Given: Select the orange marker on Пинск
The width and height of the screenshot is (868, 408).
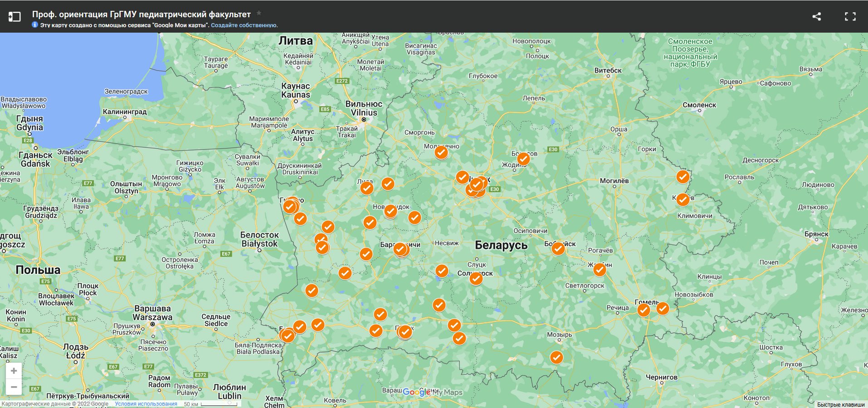Looking at the screenshot, I should (405, 332).
